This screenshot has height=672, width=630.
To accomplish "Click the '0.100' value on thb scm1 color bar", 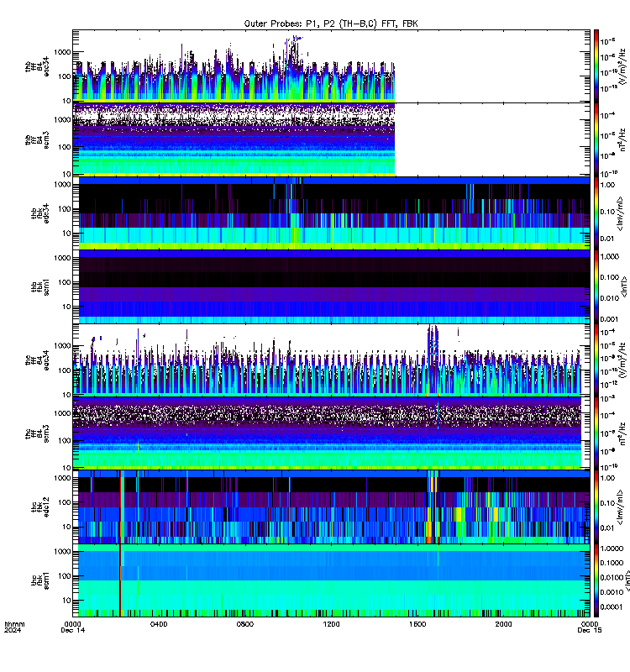I will (610, 277).
